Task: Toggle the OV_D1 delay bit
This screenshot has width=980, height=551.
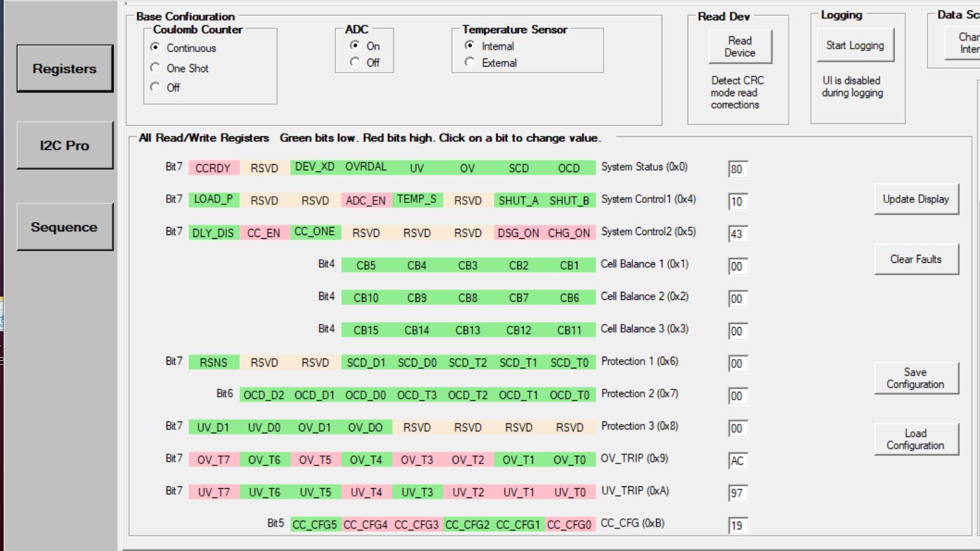Action: coord(315,428)
